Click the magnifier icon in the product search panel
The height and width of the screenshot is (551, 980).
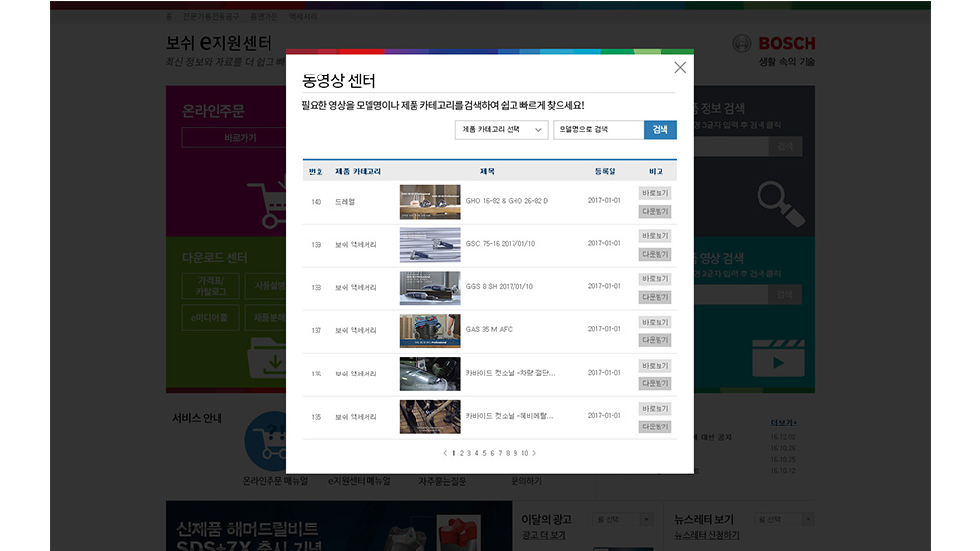click(780, 204)
